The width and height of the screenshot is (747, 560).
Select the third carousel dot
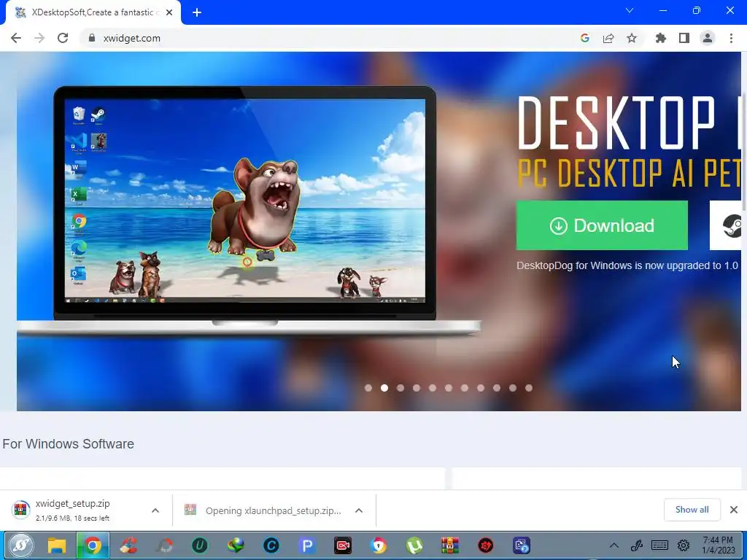[x=400, y=388]
